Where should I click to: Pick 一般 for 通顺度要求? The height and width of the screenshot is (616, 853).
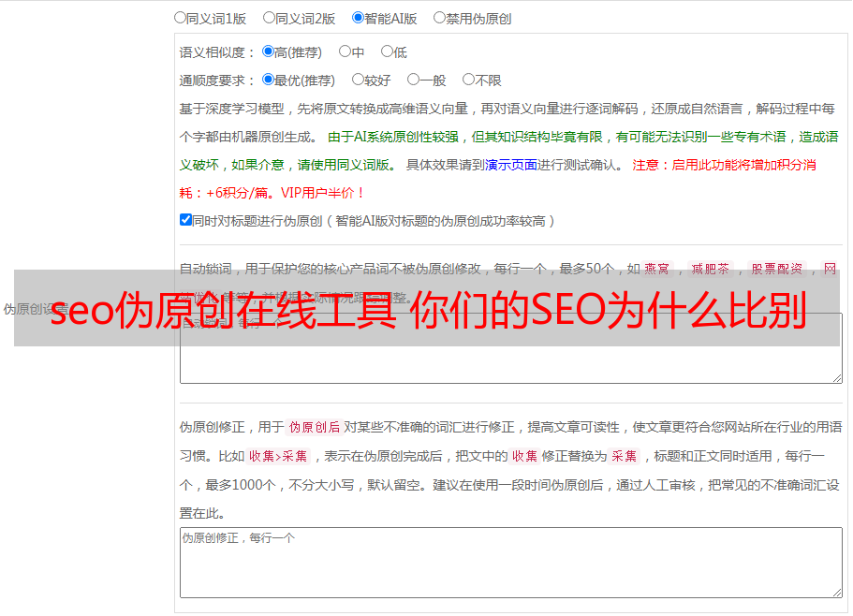point(414,80)
